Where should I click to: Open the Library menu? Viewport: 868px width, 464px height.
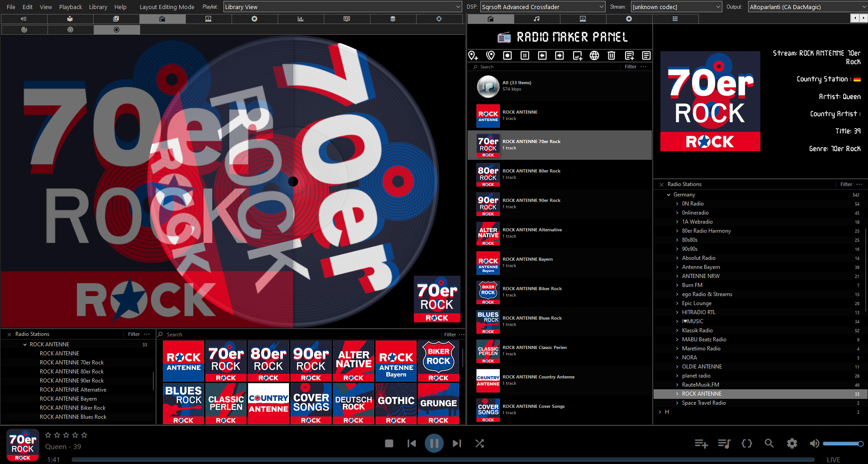point(98,7)
